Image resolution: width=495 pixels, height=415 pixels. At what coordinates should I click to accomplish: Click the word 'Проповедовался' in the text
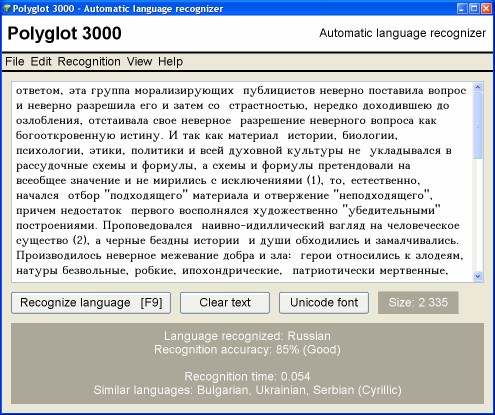click(x=147, y=226)
